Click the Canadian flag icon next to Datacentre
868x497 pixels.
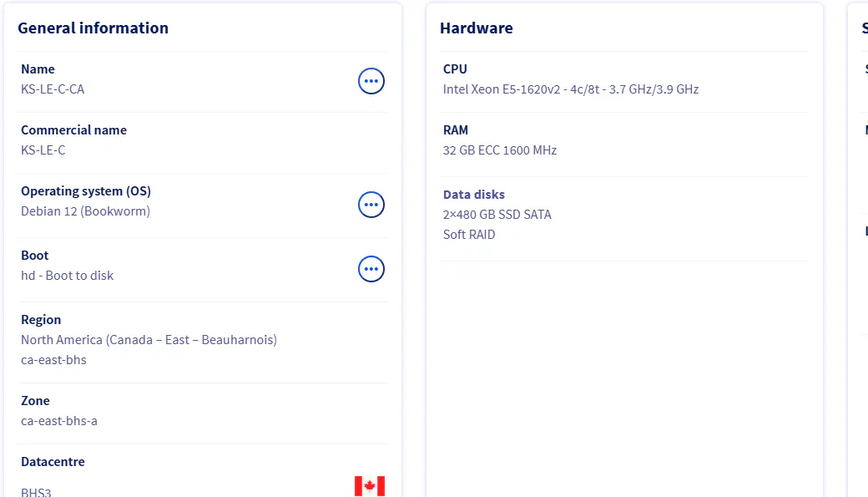click(x=370, y=486)
